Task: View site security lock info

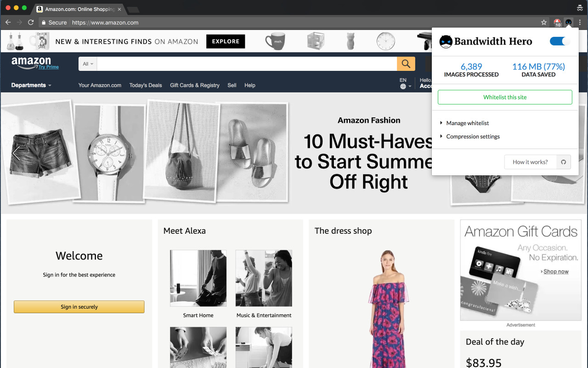Action: pyautogui.click(x=43, y=22)
